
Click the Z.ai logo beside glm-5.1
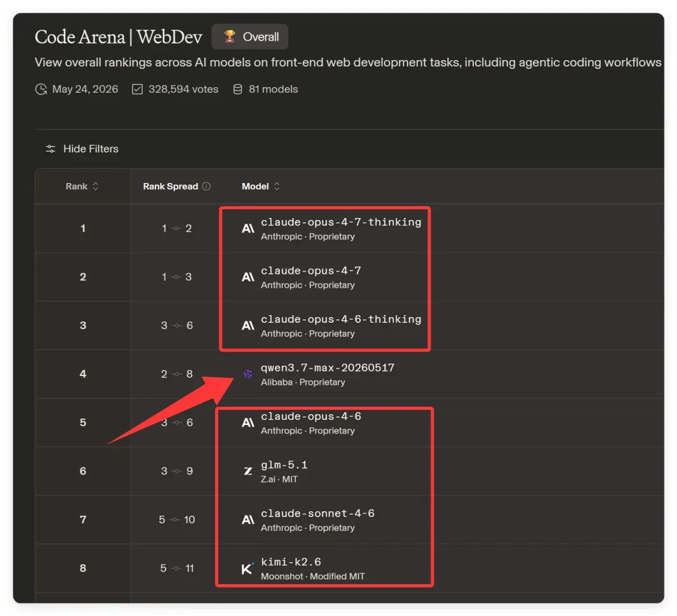coord(248,471)
